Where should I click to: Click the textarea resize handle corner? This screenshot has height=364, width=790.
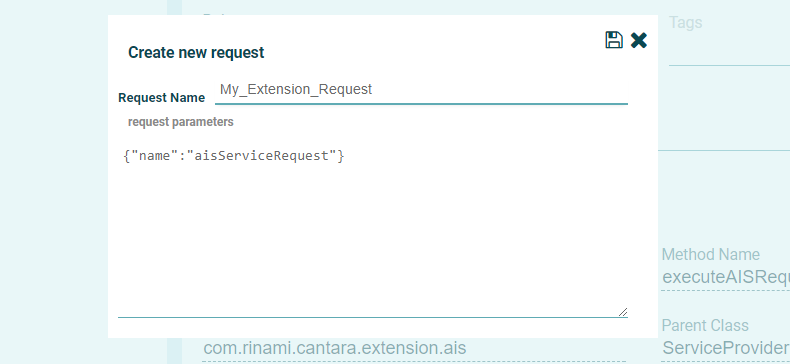(623, 312)
